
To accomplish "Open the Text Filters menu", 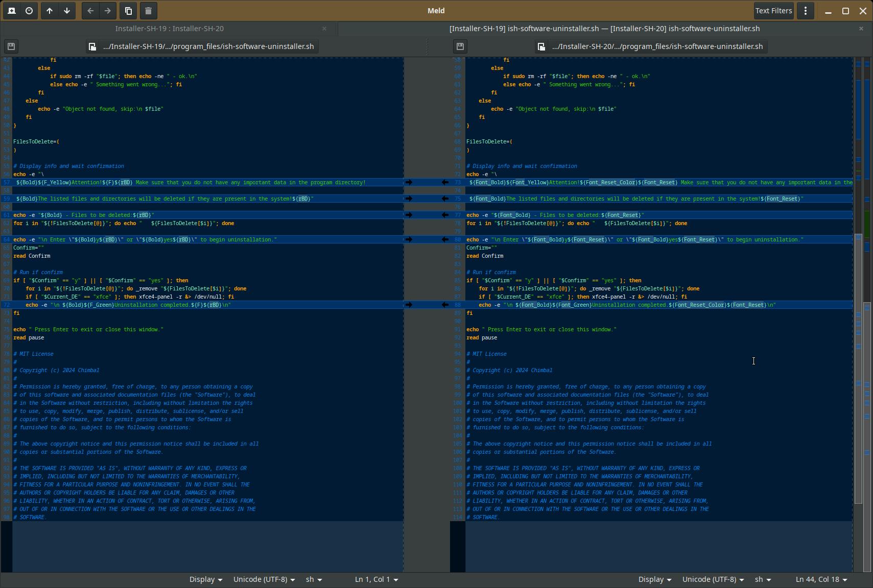I will [773, 11].
